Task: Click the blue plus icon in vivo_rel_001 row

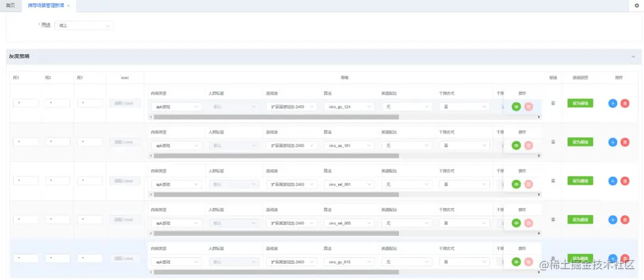Action: click(x=612, y=180)
